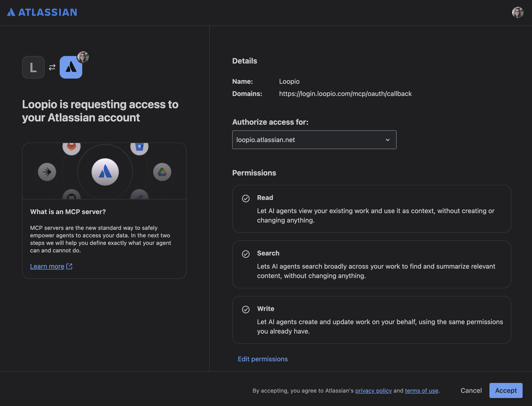The image size is (532, 406).
Task: Open the loopio.atlassian.net site dropdown
Action: [314, 140]
